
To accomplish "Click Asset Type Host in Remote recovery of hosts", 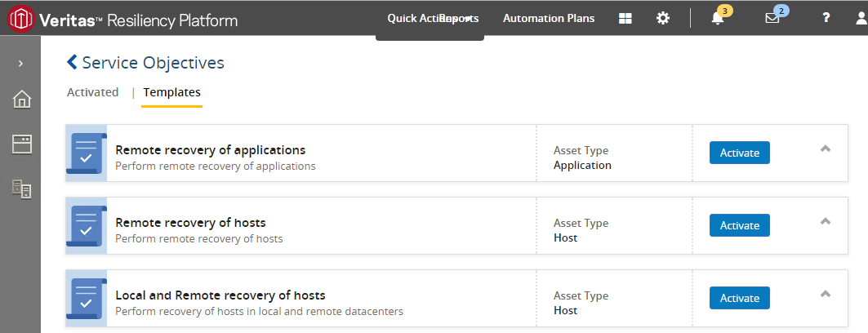I will [x=565, y=238].
